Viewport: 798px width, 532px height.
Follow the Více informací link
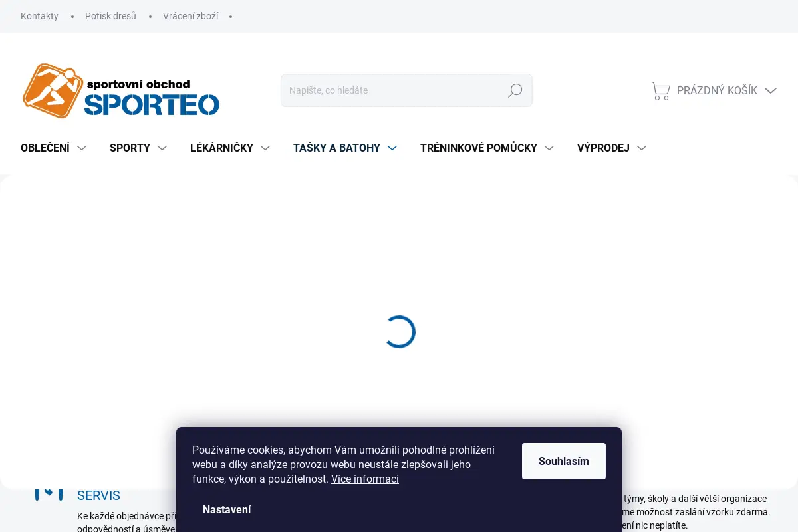coord(365,479)
